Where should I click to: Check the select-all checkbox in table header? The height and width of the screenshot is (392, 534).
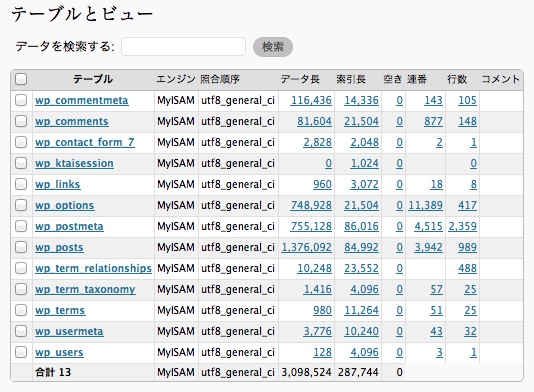(21, 79)
